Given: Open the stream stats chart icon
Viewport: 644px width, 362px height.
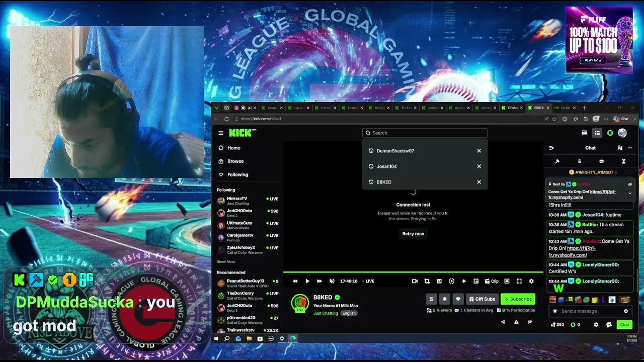Looking at the screenshot, I should [x=439, y=281].
